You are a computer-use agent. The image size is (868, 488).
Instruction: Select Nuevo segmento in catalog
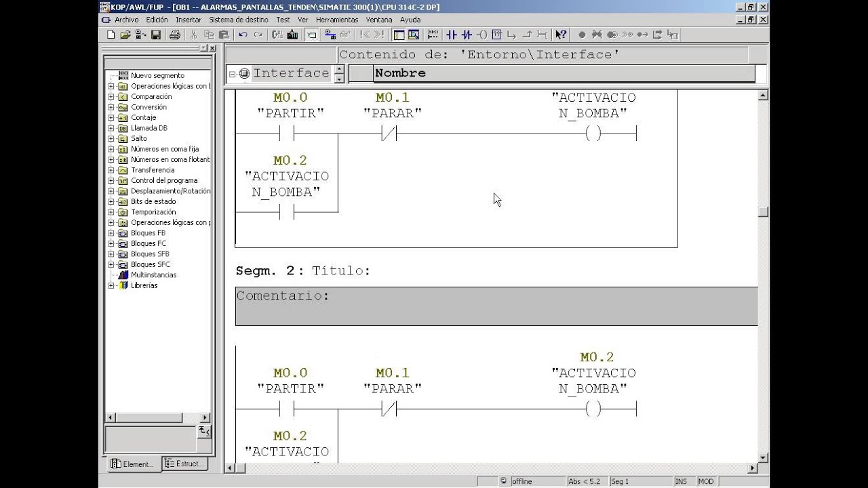tap(157, 76)
